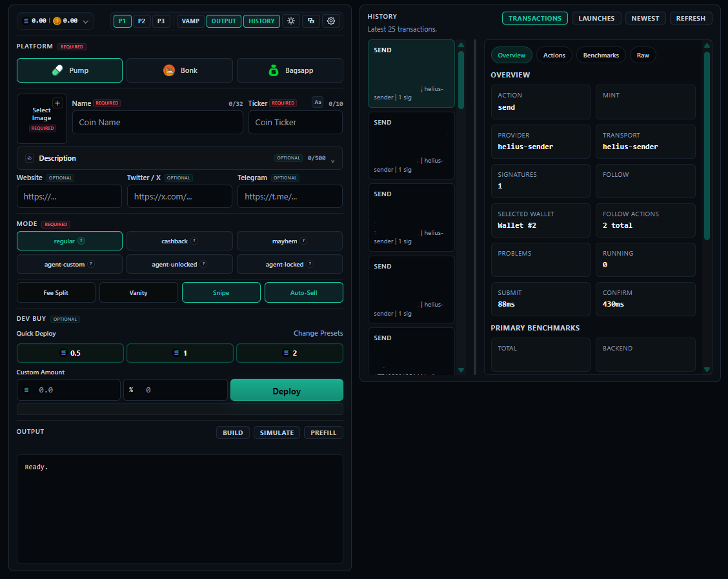728x579 pixels.
Task: Click the clock icon beside Description
Action: [29, 158]
